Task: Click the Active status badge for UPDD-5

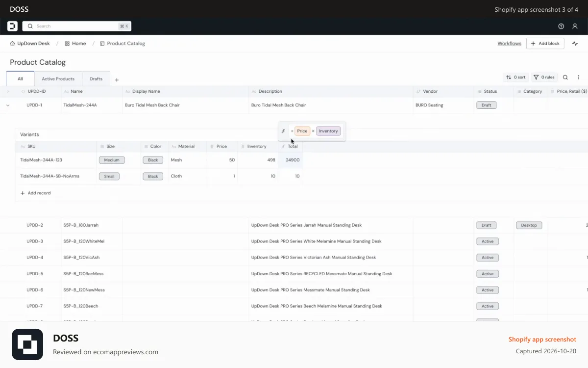Action: pos(488,274)
